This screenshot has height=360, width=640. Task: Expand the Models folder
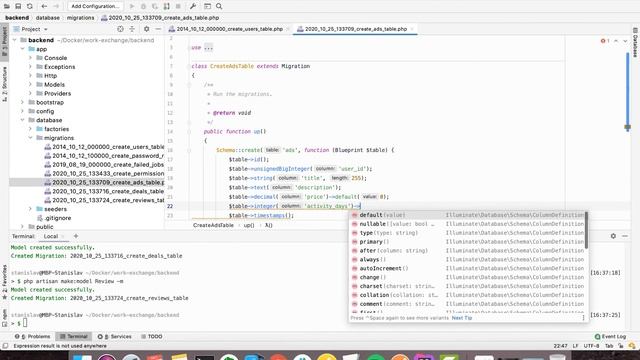click(31, 84)
